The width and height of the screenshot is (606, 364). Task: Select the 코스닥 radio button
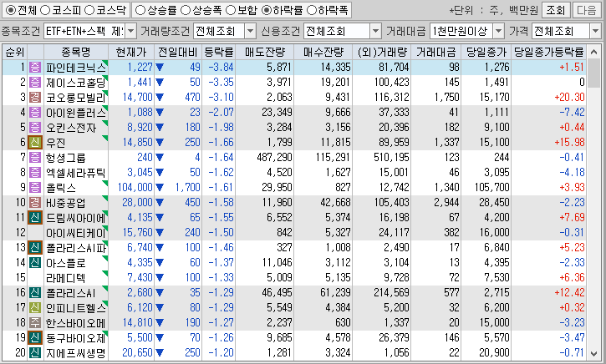tap(89, 10)
